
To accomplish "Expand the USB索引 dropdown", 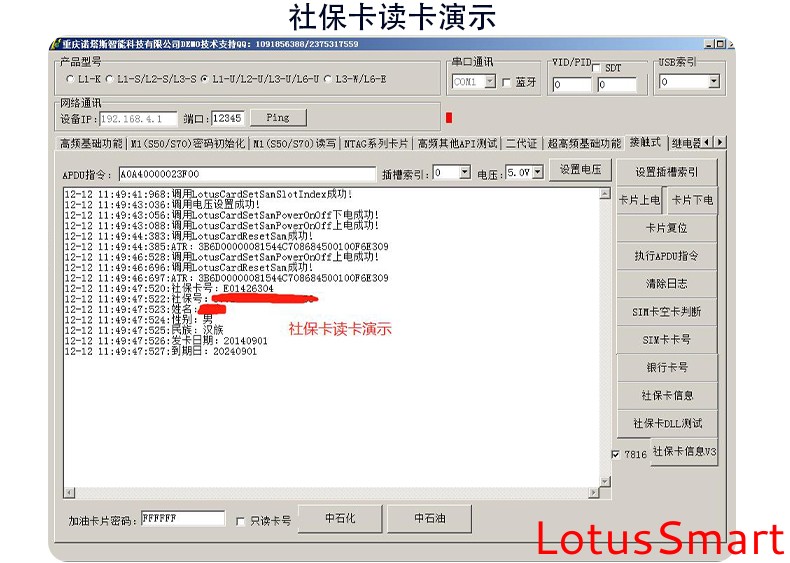I will tap(713, 82).
